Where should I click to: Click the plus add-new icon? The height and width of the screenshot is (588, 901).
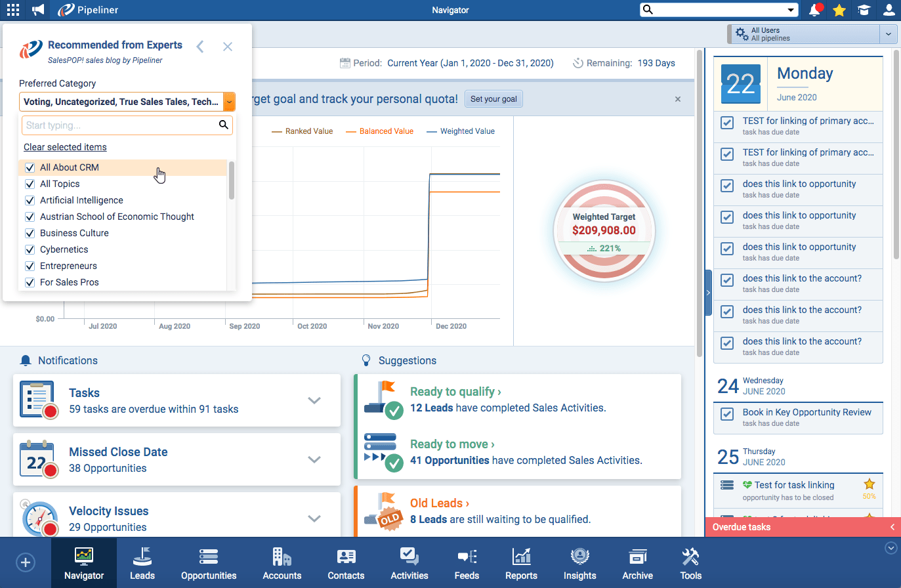point(25,562)
